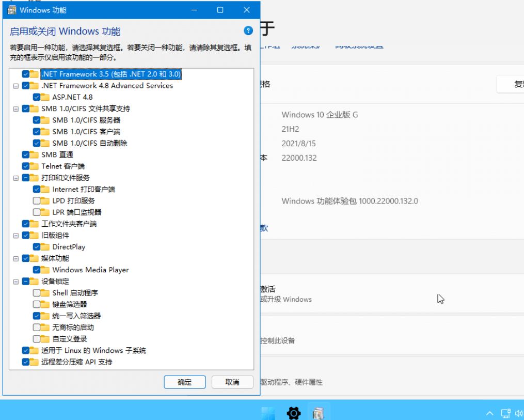This screenshot has width=524, height=420.
Task: Open the Start menu on taskbar
Action: (x=268, y=413)
